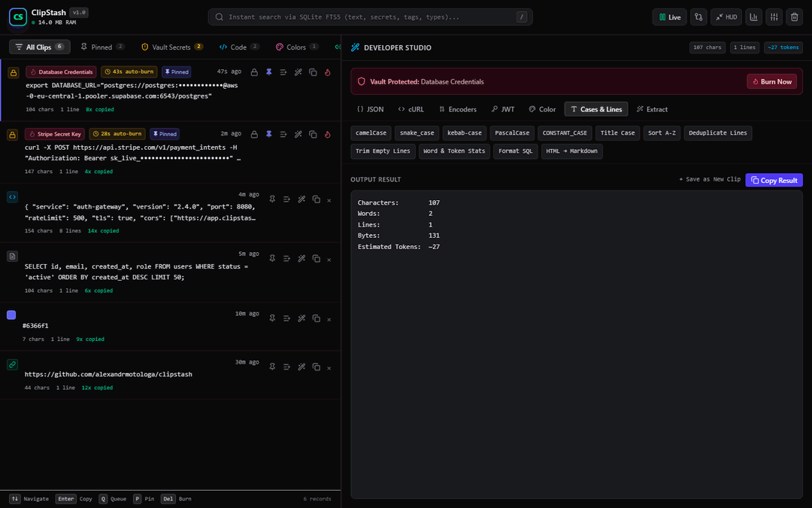This screenshot has height=508, width=812.
Task: Pin the #6366f1 color clip
Action: click(272, 319)
